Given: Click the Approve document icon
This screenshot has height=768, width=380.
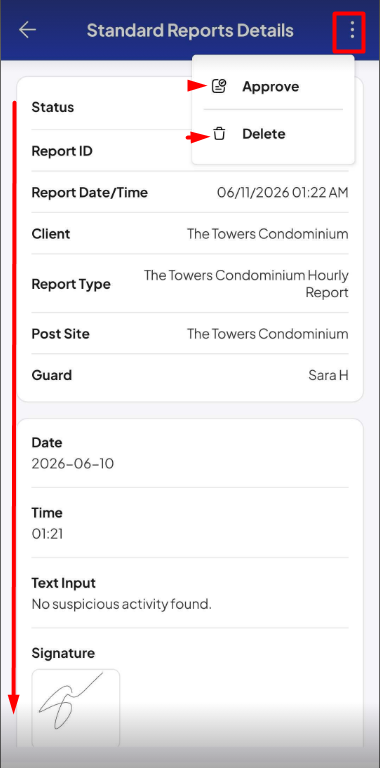Looking at the screenshot, I should pyautogui.click(x=219, y=87).
